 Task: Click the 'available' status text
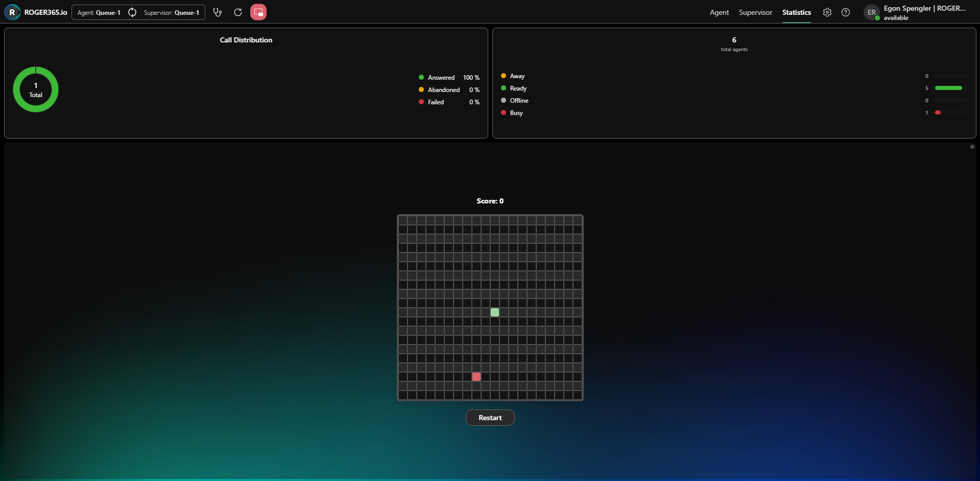(896, 18)
